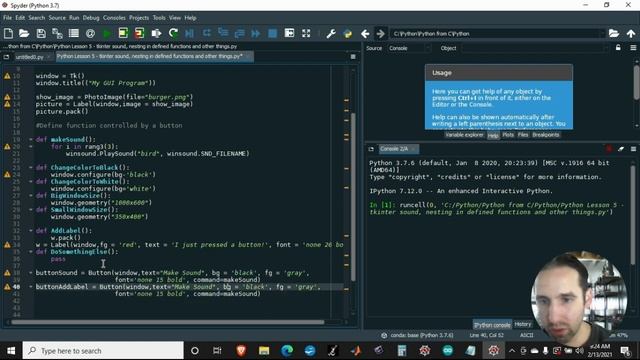Open the file list icon in the toolbar
Image resolution: width=640 pixels, height=360 pixels.
74,33
